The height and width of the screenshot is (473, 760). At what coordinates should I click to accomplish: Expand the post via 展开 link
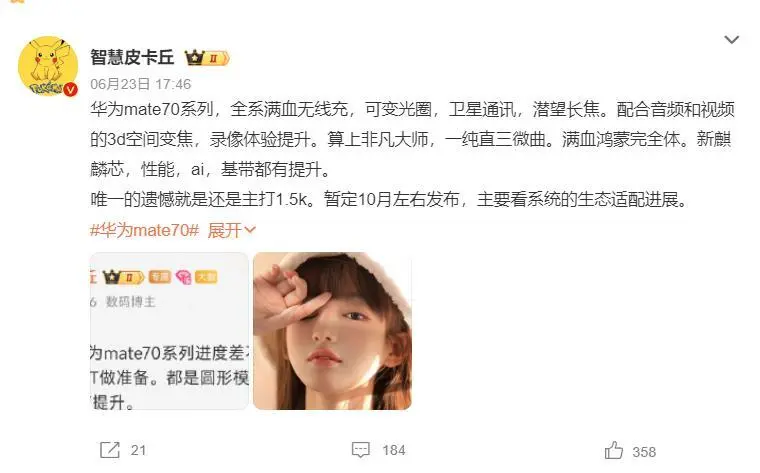point(231,230)
